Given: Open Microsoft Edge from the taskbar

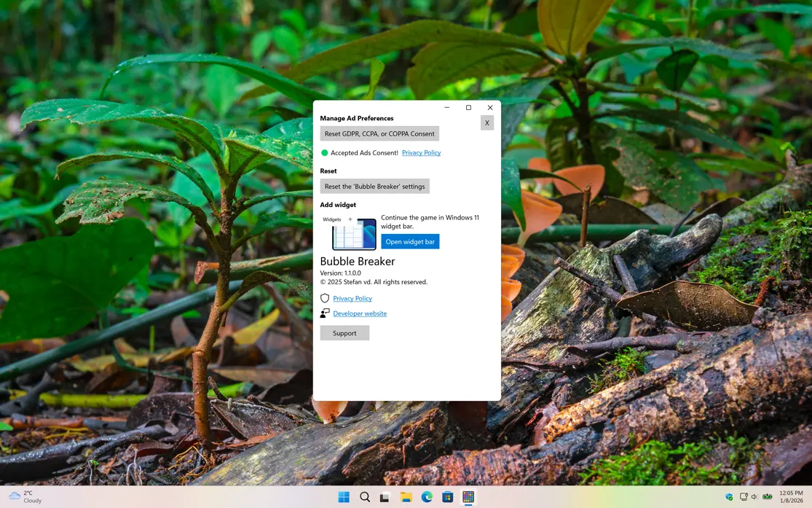Looking at the screenshot, I should (x=427, y=497).
